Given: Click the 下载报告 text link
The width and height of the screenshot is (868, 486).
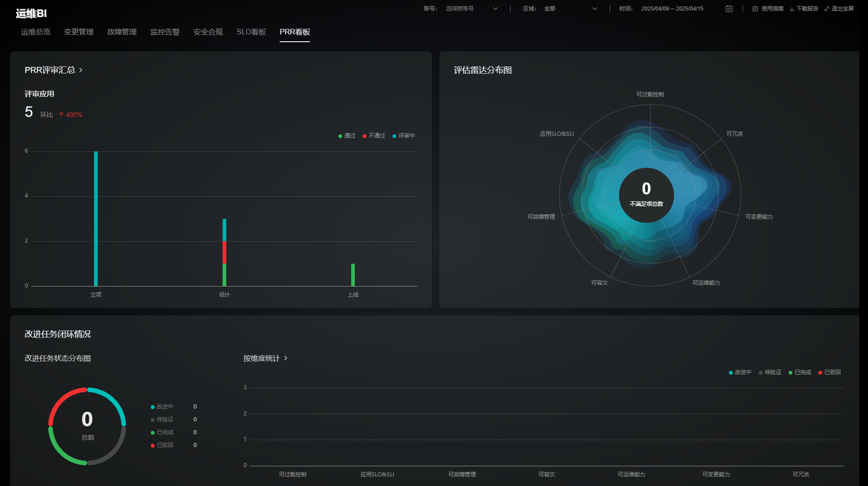Looking at the screenshot, I should pyautogui.click(x=807, y=9).
